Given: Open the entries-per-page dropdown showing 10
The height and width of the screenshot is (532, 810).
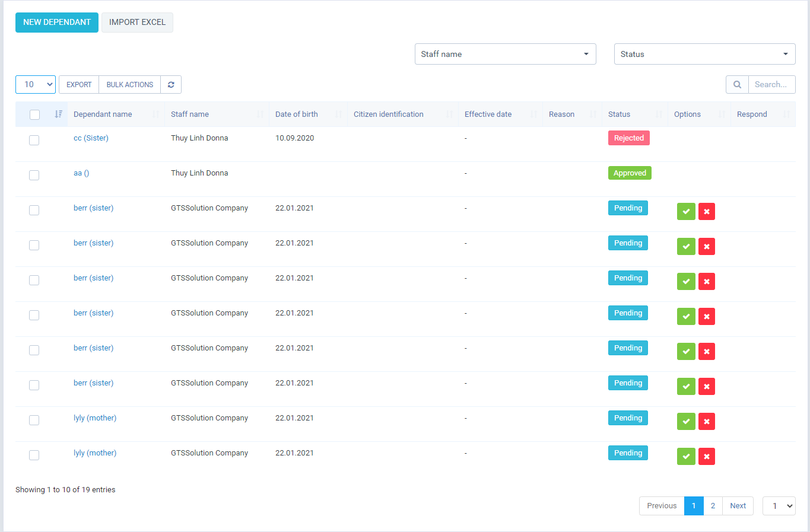Looking at the screenshot, I should 35,84.
